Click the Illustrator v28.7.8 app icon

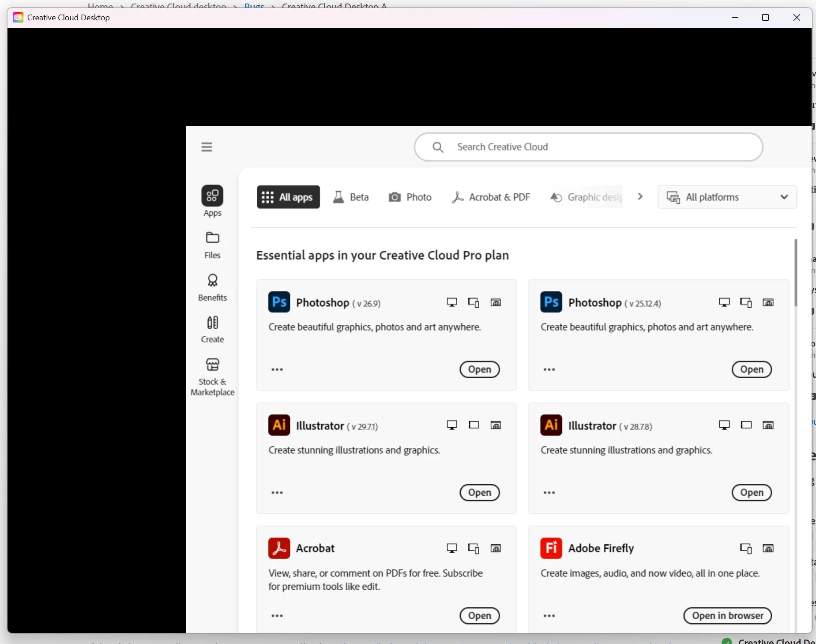click(551, 425)
